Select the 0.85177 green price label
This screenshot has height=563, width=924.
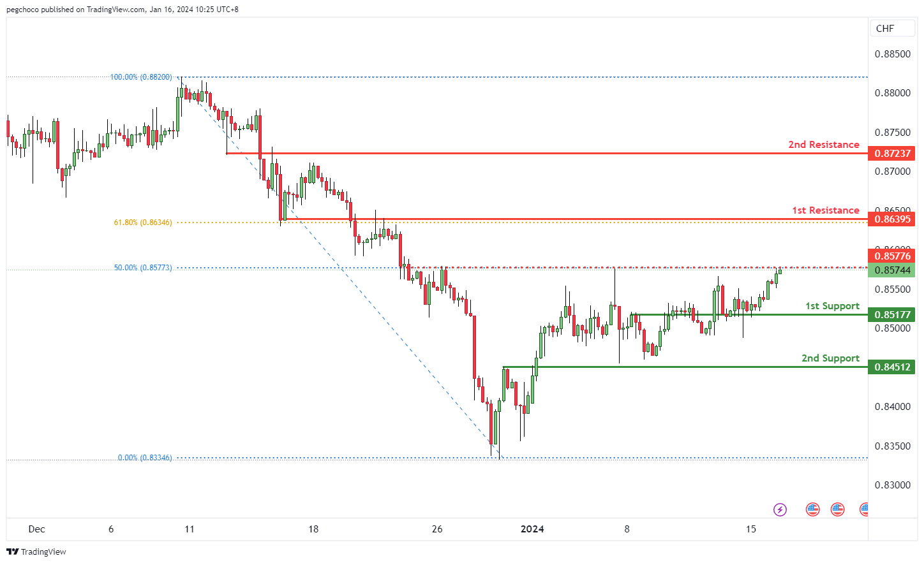(x=892, y=315)
